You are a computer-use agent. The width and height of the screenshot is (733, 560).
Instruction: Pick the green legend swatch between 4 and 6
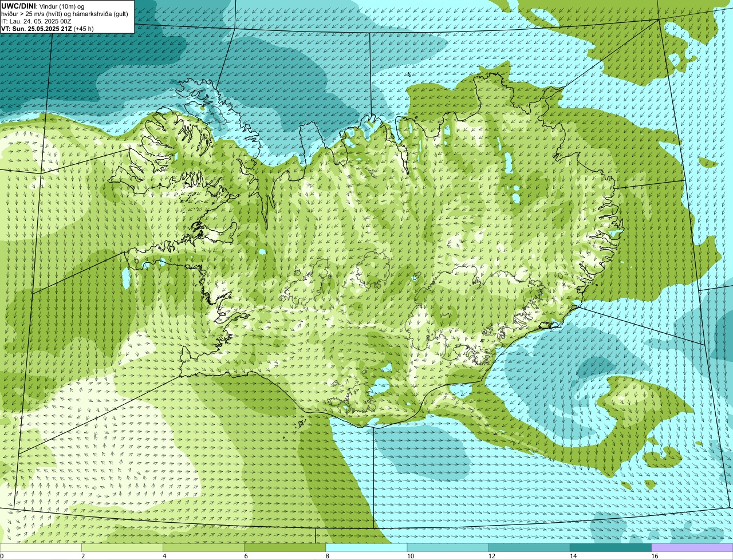(203, 548)
